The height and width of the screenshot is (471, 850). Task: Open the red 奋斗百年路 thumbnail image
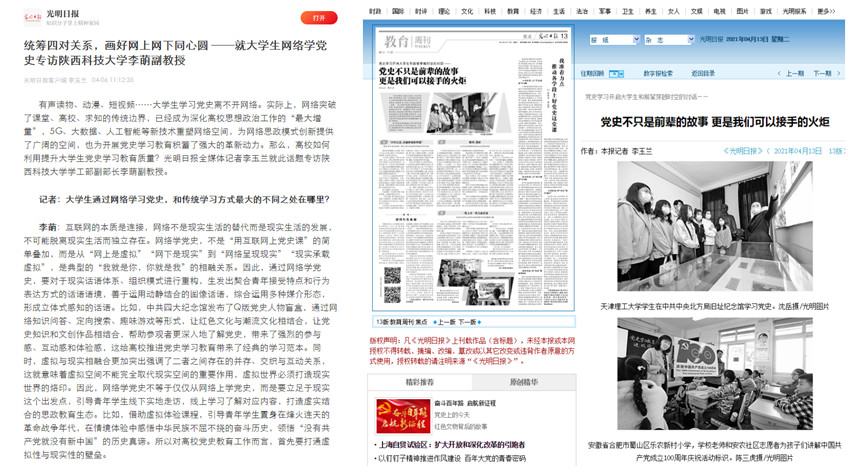(403, 415)
